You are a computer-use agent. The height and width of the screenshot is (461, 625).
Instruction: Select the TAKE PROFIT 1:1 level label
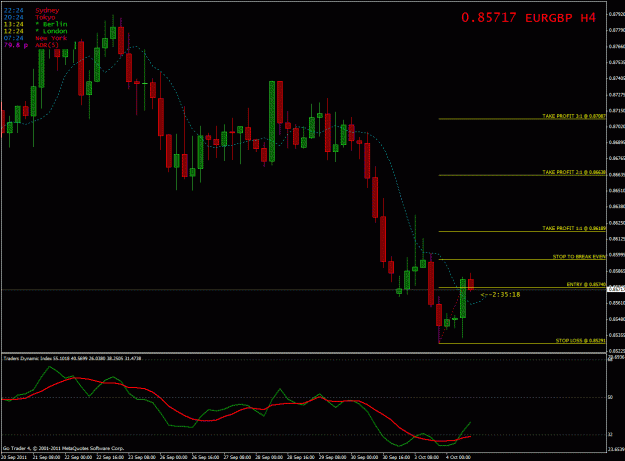coord(574,228)
